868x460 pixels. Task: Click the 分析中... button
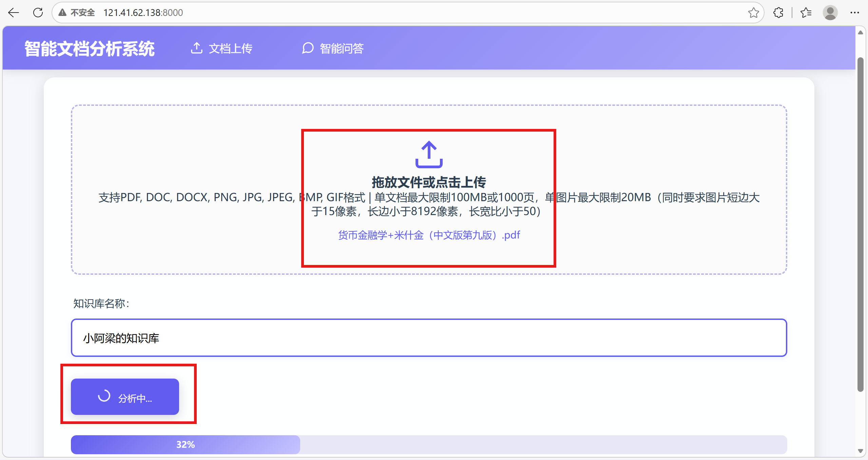[125, 397]
